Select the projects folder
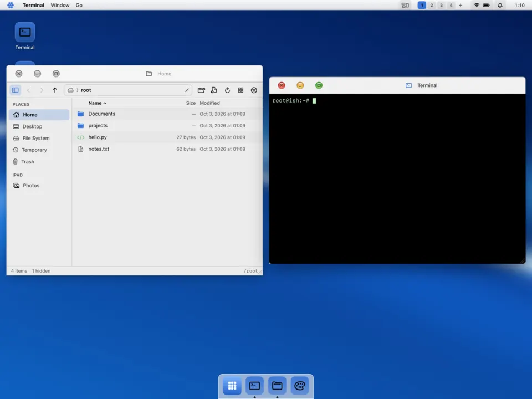The image size is (532, 399). point(167,126)
